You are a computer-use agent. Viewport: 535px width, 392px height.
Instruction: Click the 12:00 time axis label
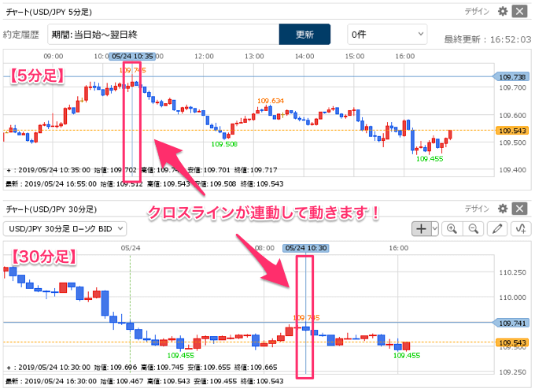click(x=204, y=57)
